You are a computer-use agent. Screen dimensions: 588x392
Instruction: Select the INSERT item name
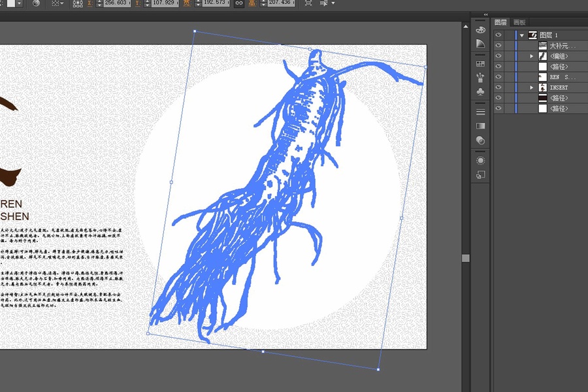point(559,88)
